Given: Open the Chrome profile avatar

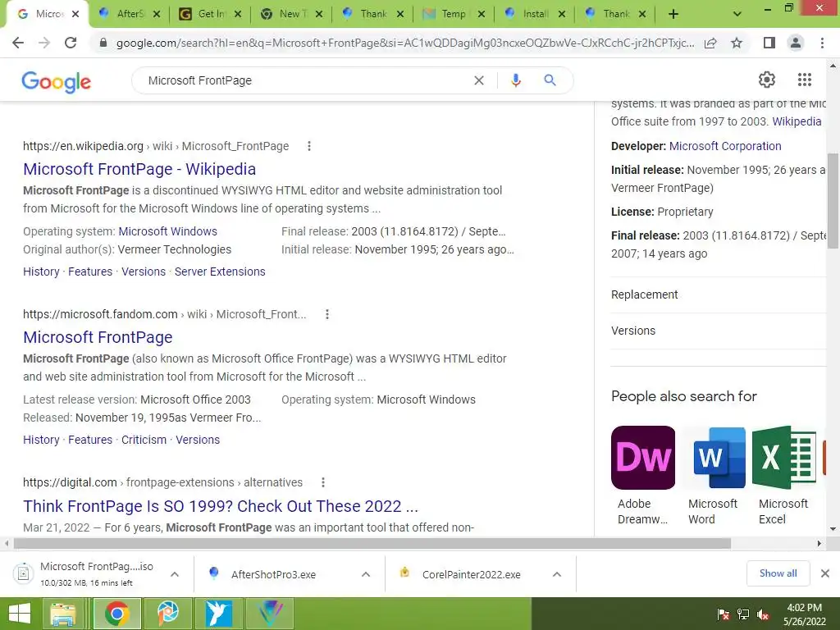Looking at the screenshot, I should click(796, 43).
